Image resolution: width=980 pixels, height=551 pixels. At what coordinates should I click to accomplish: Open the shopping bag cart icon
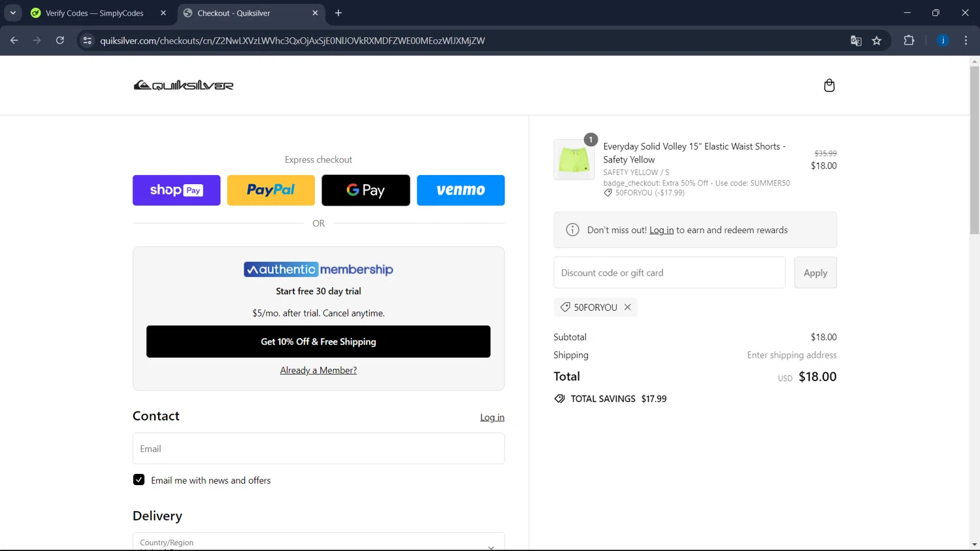[829, 86]
